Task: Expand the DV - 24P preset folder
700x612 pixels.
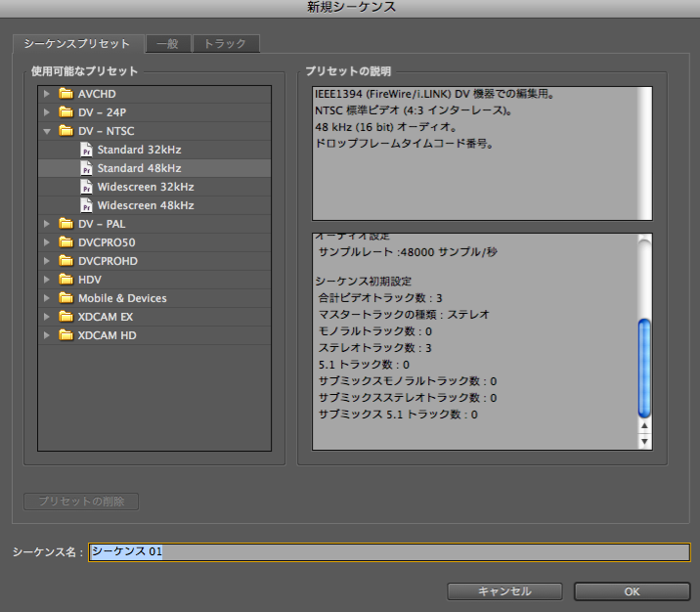Action: pyautogui.click(x=46, y=112)
